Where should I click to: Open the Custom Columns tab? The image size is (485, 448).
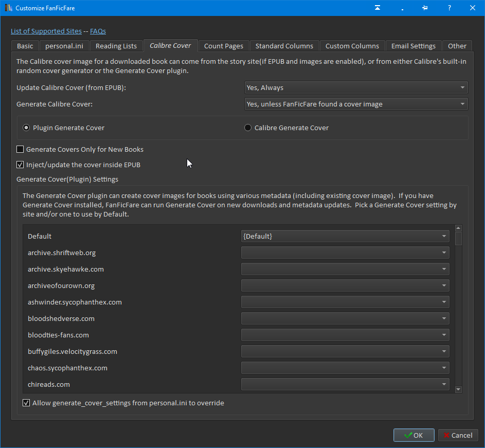[352, 46]
